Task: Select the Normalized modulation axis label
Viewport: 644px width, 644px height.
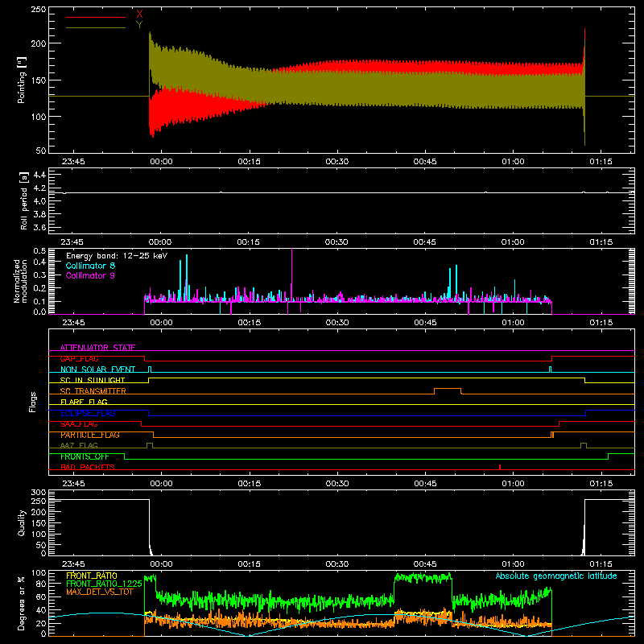Action: (x=20, y=281)
